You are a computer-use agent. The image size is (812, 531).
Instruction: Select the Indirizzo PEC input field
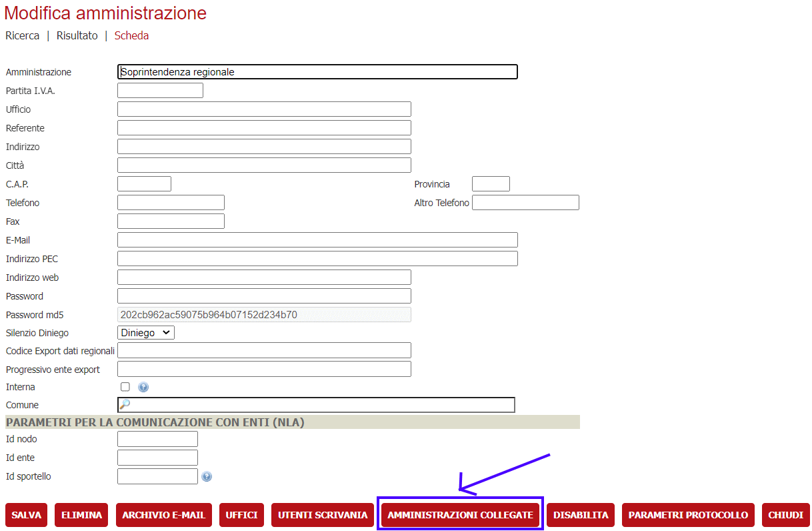(317, 258)
